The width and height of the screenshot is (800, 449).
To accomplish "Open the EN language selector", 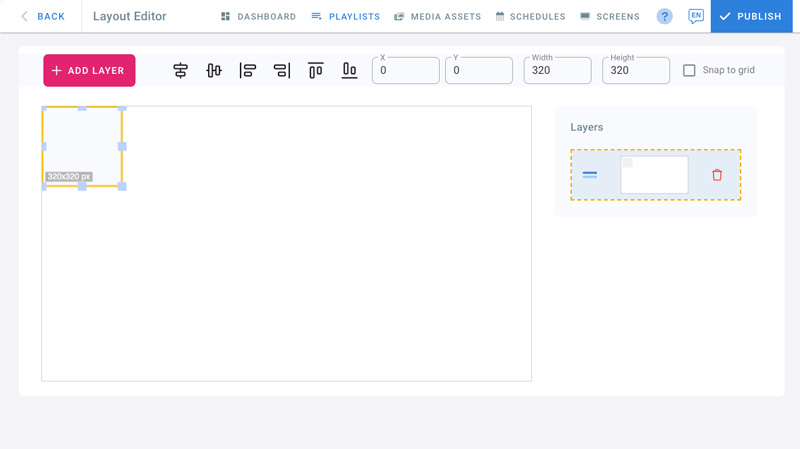I will pyautogui.click(x=696, y=17).
